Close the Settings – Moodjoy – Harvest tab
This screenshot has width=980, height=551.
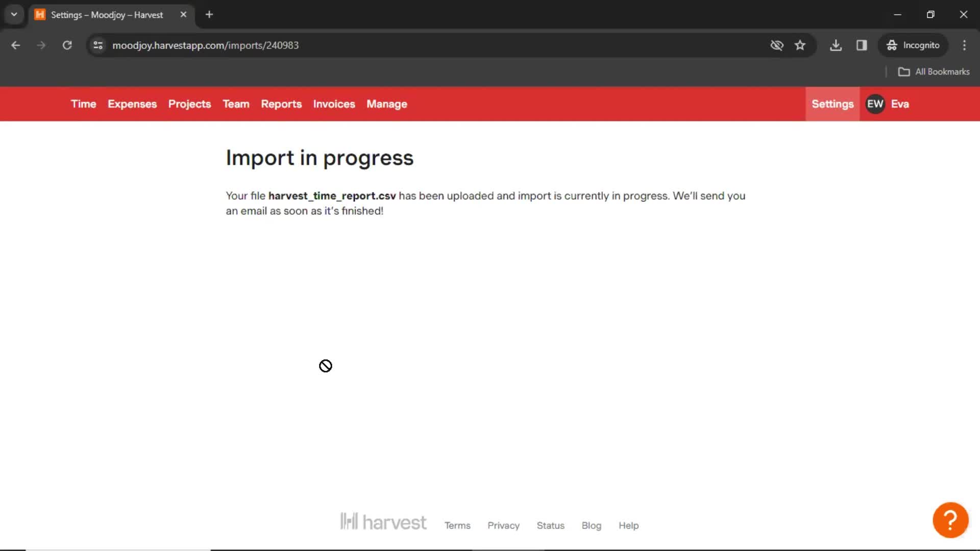coord(183,15)
